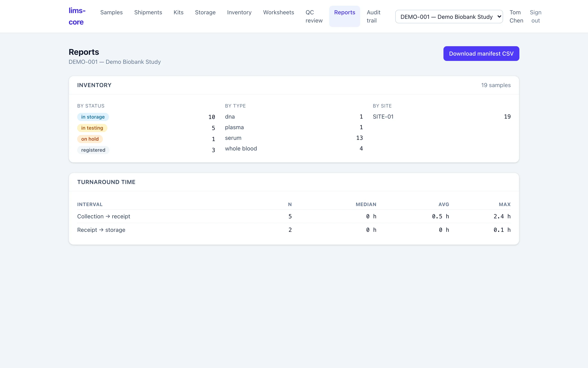Click the N column header
The image size is (588, 368).
(290, 204)
